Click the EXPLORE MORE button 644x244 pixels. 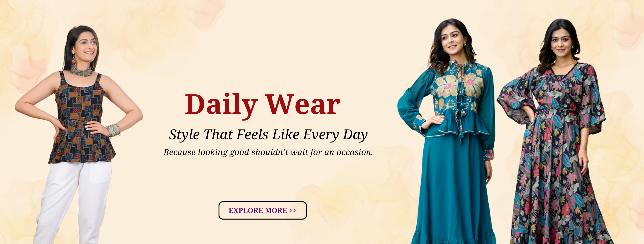pos(263,210)
